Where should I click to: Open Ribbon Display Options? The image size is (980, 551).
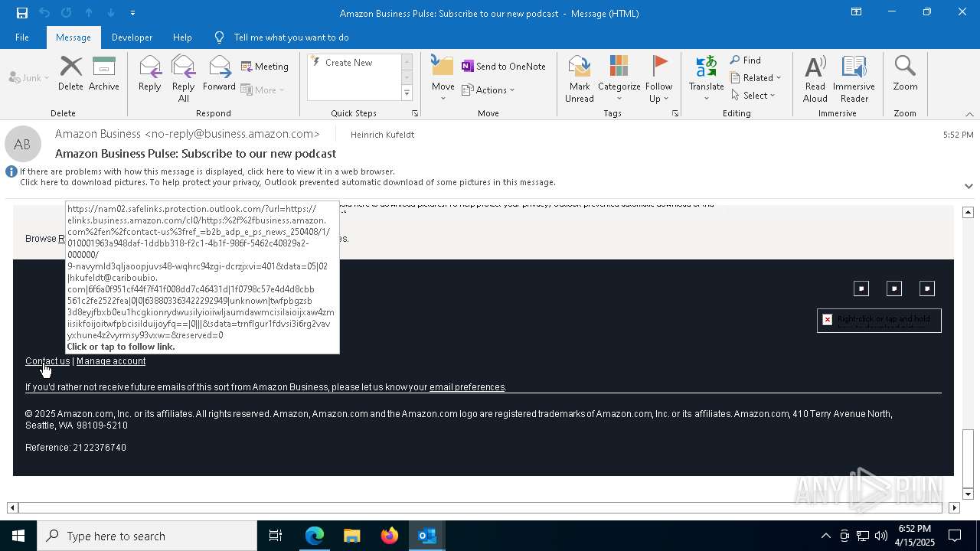point(856,12)
